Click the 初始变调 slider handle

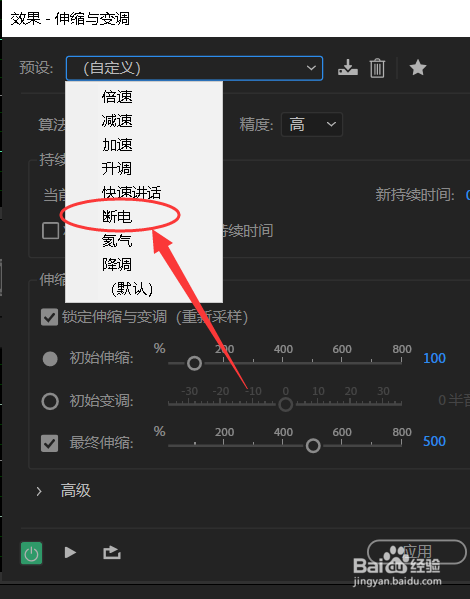tap(285, 404)
